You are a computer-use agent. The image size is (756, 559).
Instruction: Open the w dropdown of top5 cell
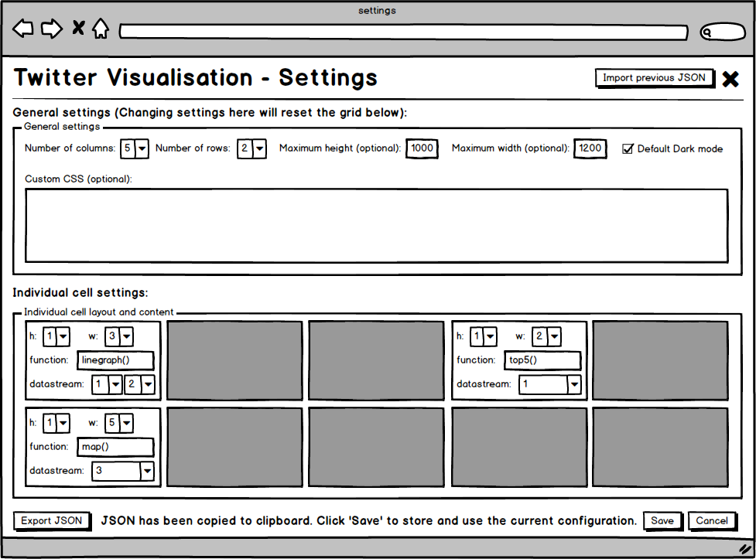point(546,336)
